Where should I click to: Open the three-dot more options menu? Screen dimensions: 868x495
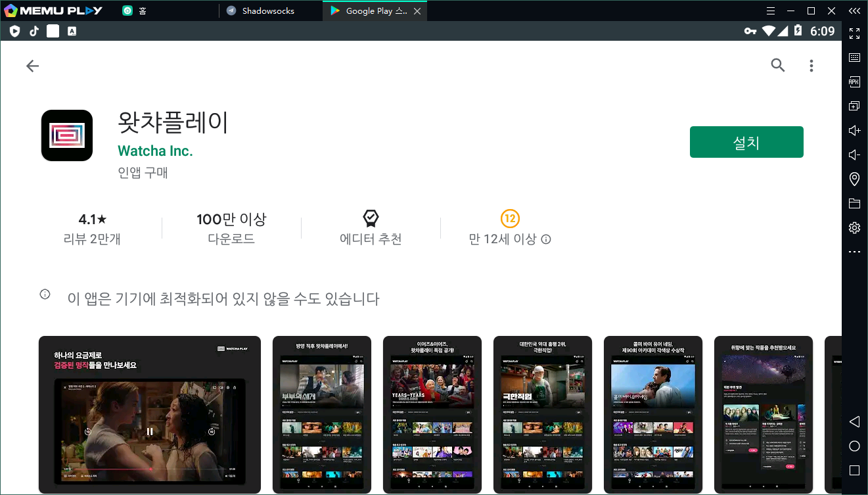(x=811, y=66)
